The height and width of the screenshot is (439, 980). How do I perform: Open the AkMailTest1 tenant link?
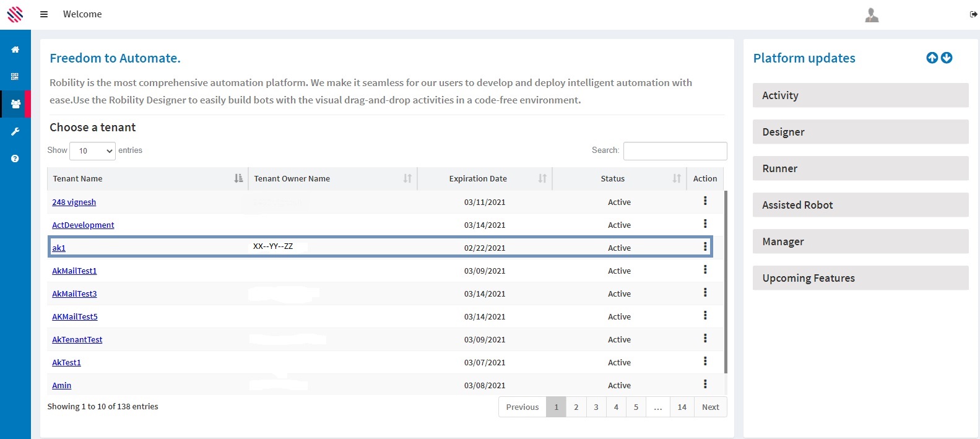pyautogui.click(x=74, y=271)
